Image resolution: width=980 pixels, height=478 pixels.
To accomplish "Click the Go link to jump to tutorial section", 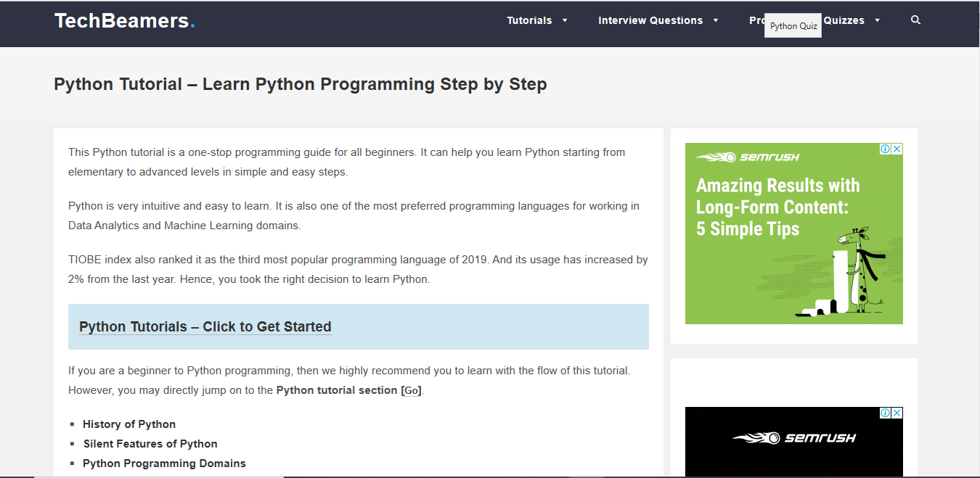I will coord(411,390).
